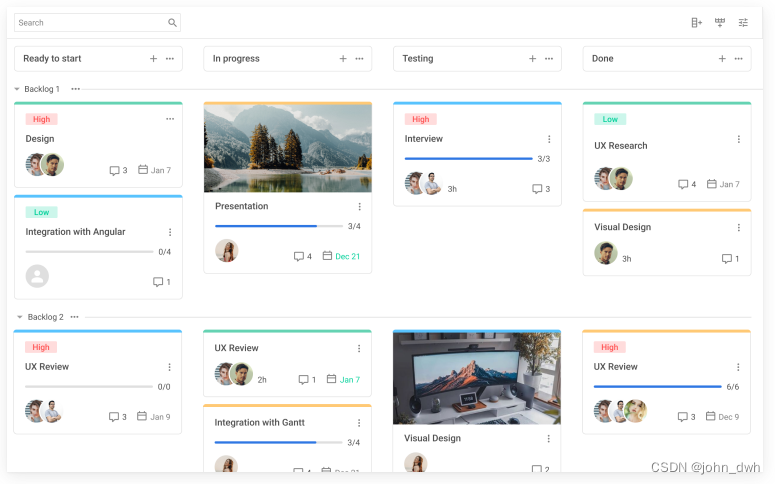
Task: Click the Low label on Integration with Angular
Action: pos(42,213)
